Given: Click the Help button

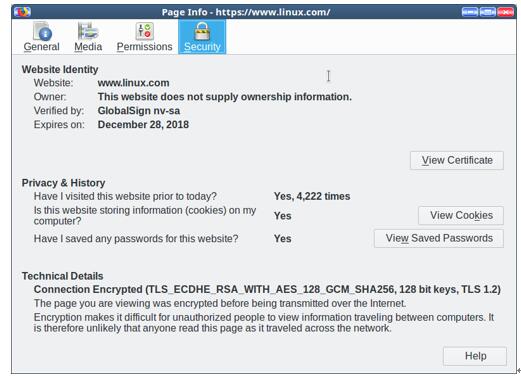Looking at the screenshot, I should 475,356.
